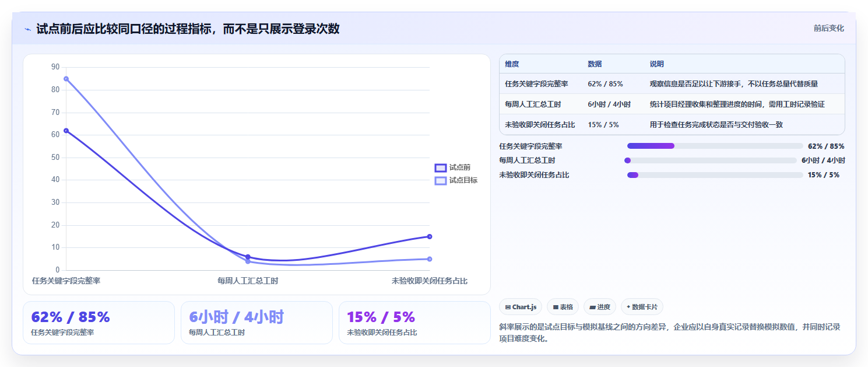Screen dimensions: 868x367
Task: Click 任务关键字段完整率 in the table's 维度 column
Action: [x=536, y=84]
